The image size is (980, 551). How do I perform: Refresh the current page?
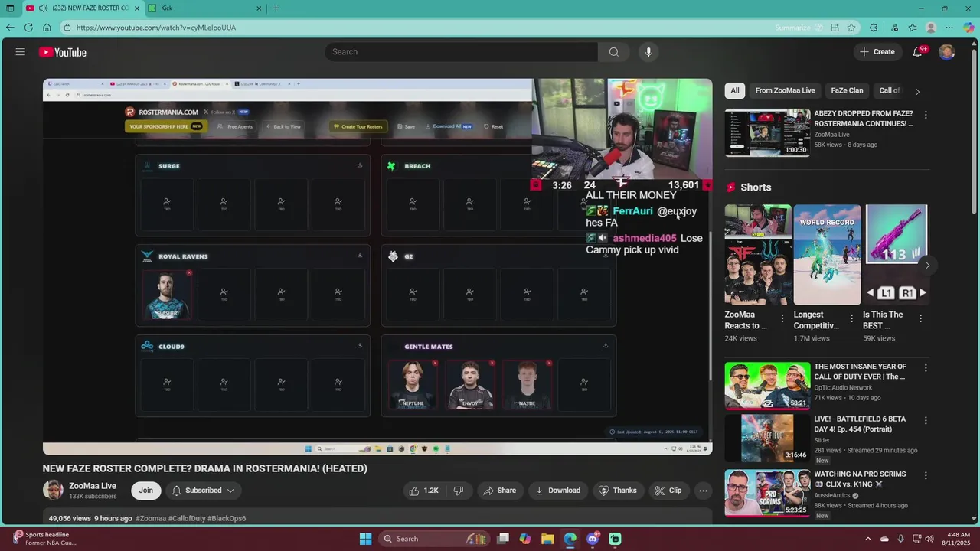[28, 28]
